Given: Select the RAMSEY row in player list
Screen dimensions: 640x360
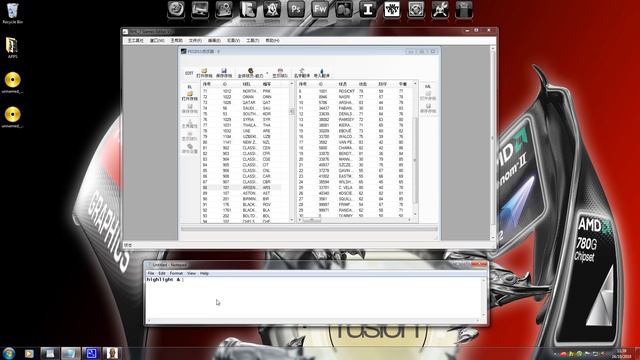Looking at the screenshot, I should click(354, 120).
